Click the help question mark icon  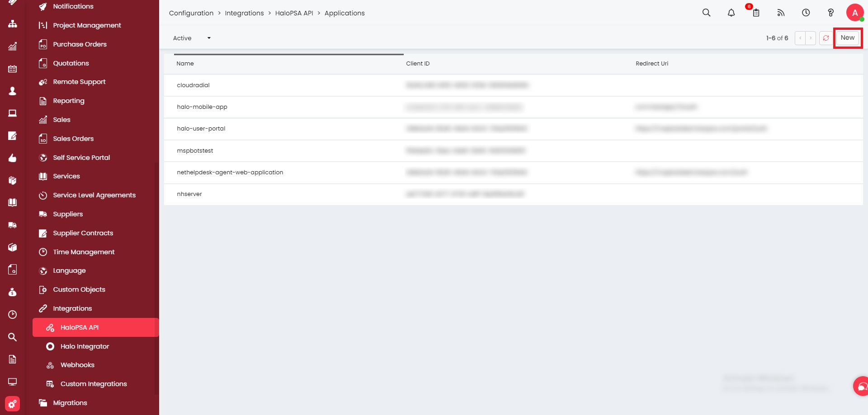coord(830,13)
